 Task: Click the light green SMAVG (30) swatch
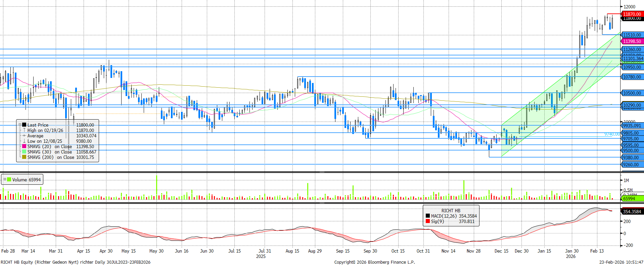[x=24, y=152]
